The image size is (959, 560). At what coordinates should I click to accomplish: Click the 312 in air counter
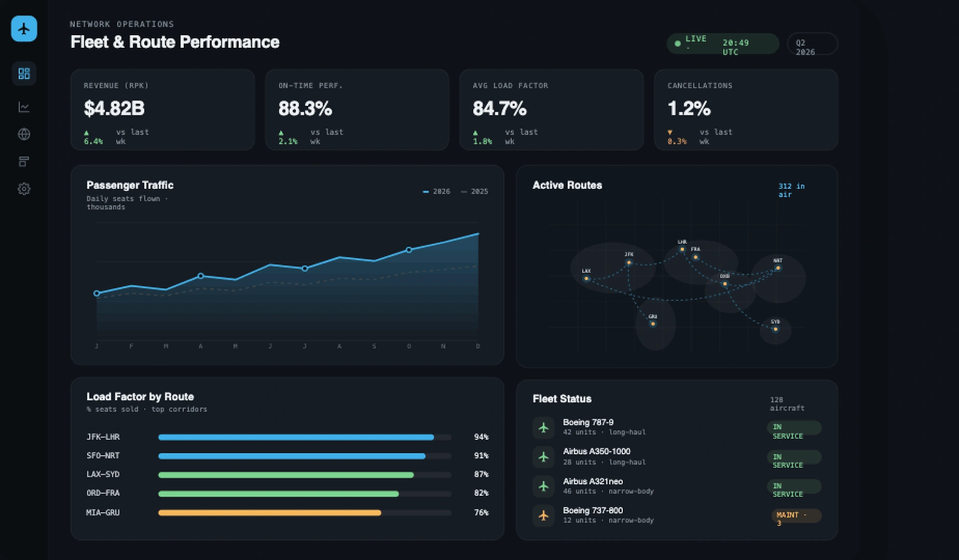(791, 190)
